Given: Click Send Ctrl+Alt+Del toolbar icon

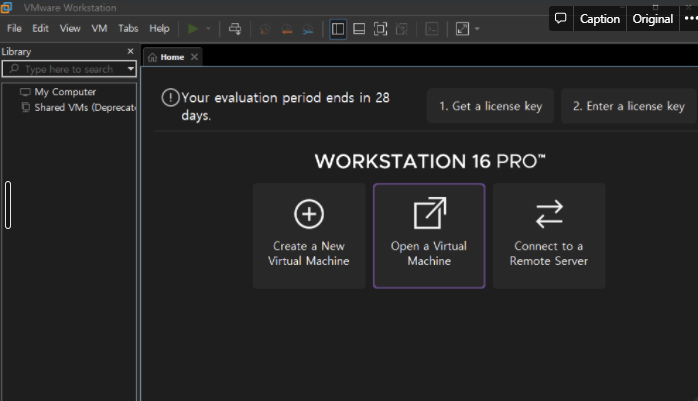Looking at the screenshot, I should [x=235, y=29].
